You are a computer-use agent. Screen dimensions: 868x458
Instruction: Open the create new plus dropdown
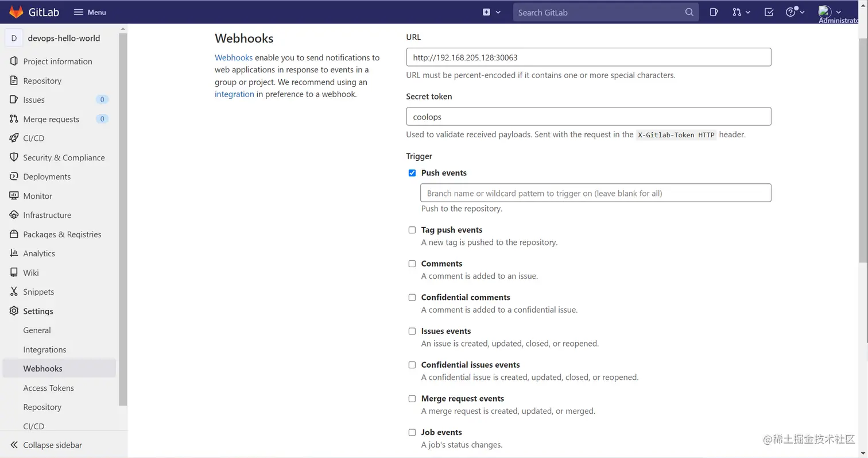(491, 12)
